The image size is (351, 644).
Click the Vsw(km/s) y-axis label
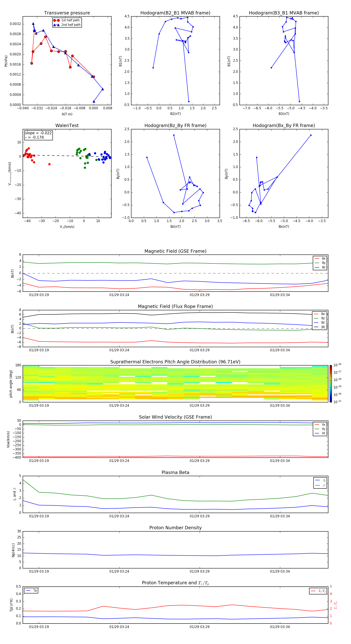[x=8, y=439]
